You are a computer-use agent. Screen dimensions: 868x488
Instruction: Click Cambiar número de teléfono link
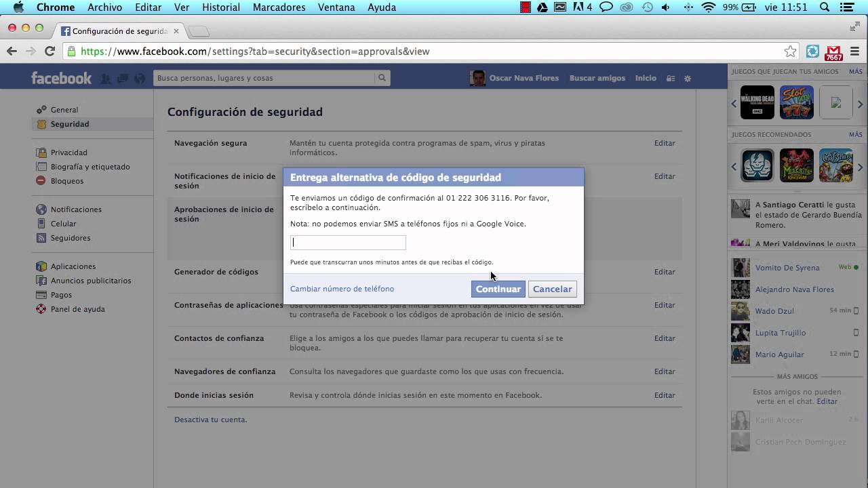tap(342, 289)
